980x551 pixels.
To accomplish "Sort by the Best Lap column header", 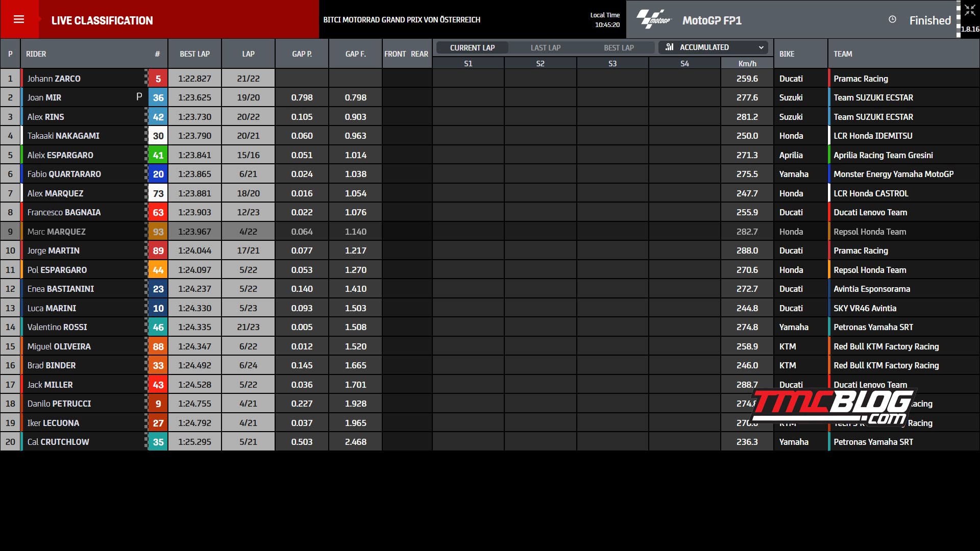I will coord(194,54).
